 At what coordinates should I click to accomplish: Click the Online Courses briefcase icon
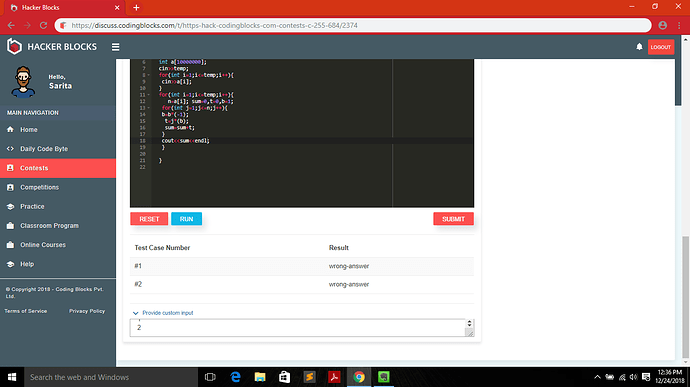point(10,245)
